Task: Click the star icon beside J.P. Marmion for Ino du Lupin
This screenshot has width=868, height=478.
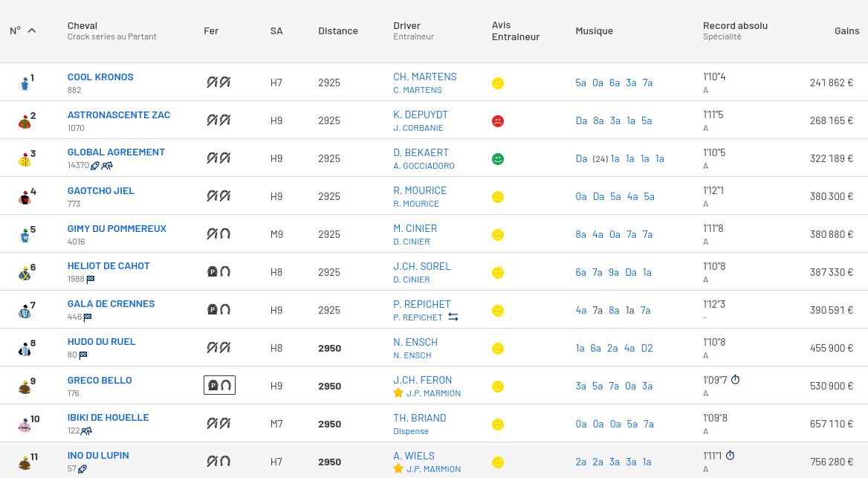Action: pos(398,468)
